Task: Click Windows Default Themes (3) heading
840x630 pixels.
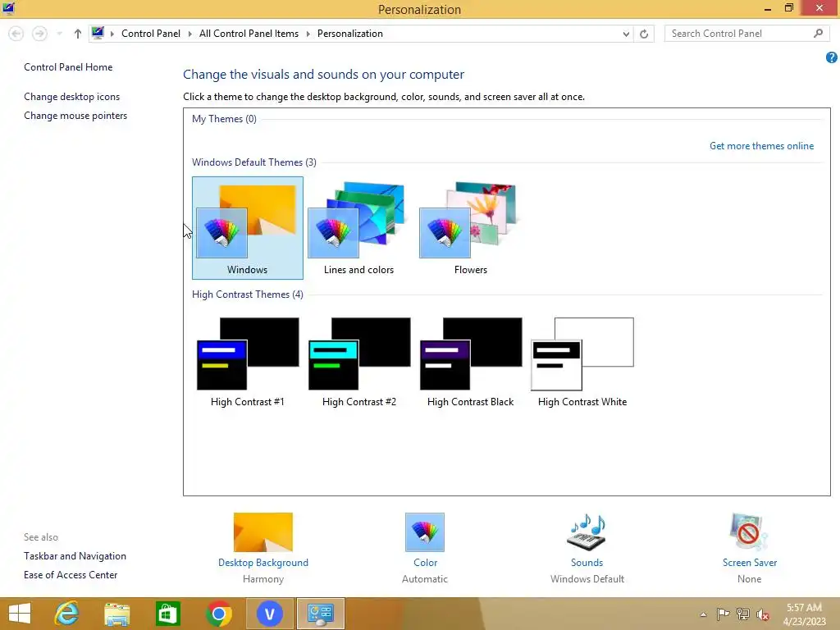Action: (254, 162)
